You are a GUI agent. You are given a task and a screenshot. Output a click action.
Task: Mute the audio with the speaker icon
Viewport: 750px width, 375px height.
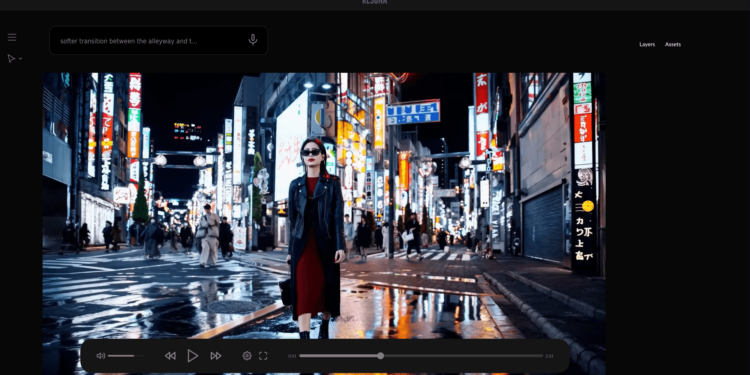pyautogui.click(x=100, y=356)
